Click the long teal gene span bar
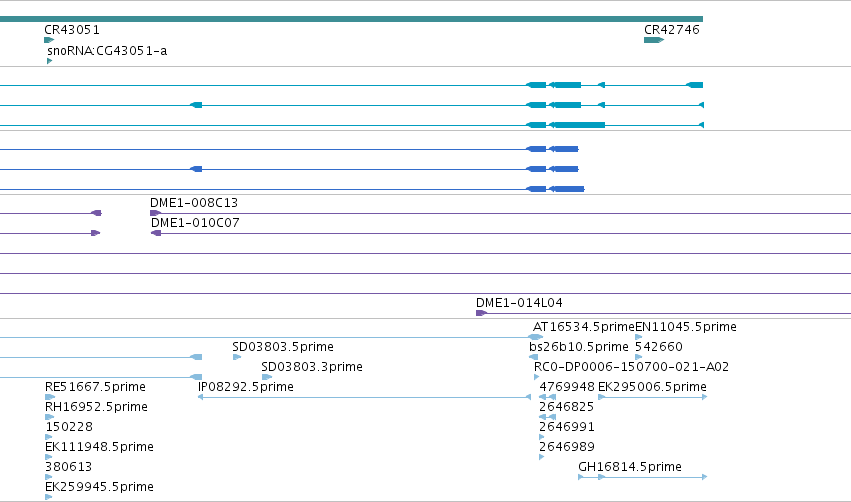 (351, 19)
